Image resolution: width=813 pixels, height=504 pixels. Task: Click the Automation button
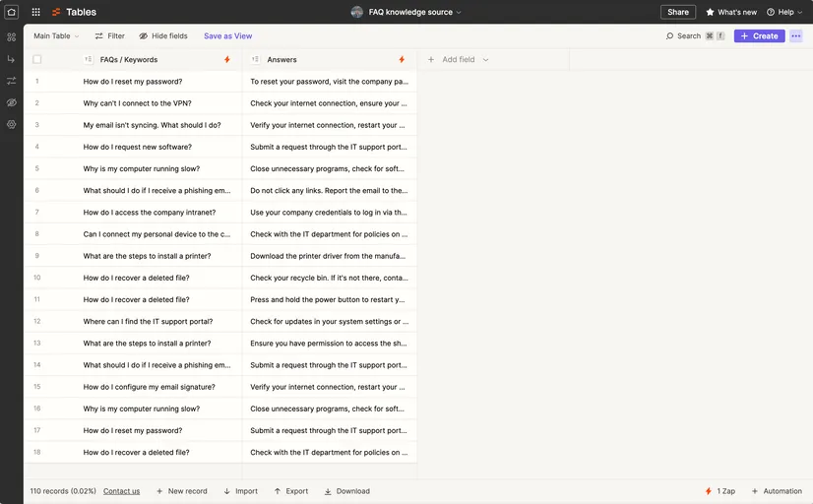click(x=777, y=491)
